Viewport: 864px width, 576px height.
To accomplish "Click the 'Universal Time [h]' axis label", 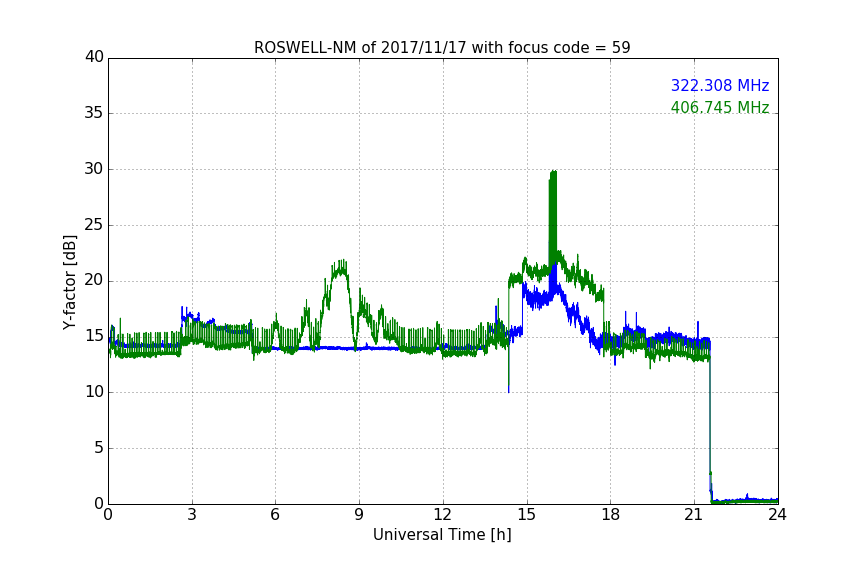I will click(442, 535).
